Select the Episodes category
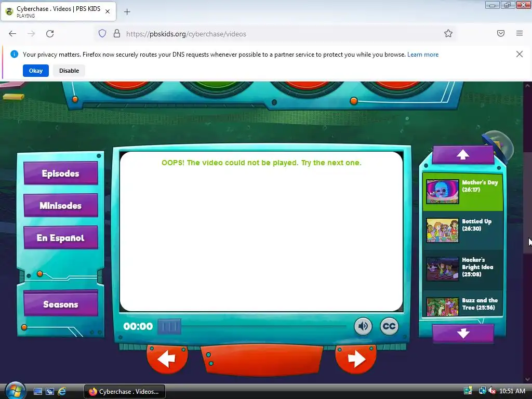This screenshot has height=399, width=532. [61, 174]
